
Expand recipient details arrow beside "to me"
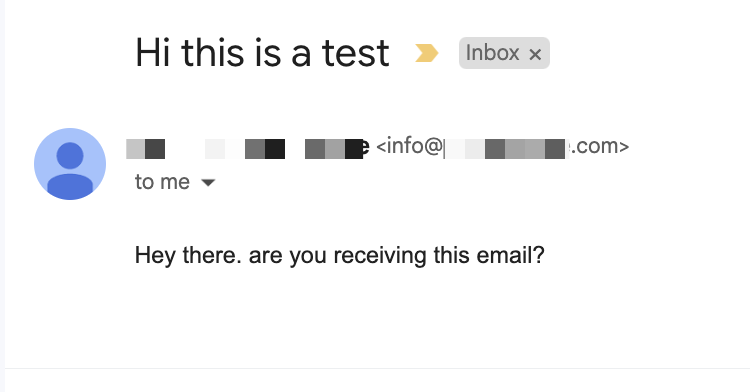[x=208, y=182]
